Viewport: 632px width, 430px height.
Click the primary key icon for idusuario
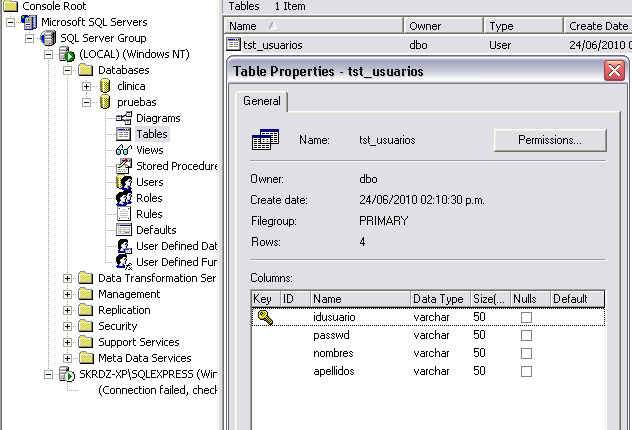click(x=265, y=317)
